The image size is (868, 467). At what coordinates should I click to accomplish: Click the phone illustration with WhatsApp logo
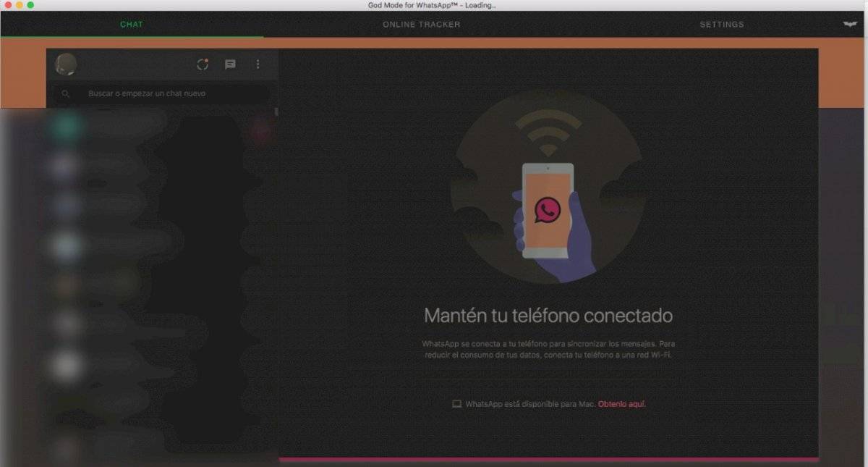point(548,211)
